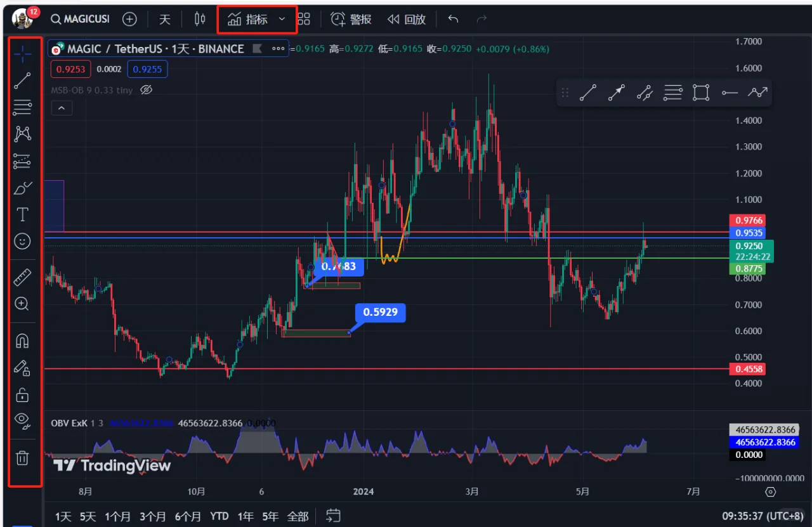Open the more options dots beside BINANCE
Image resolution: width=812 pixels, height=527 pixels.
[278, 48]
